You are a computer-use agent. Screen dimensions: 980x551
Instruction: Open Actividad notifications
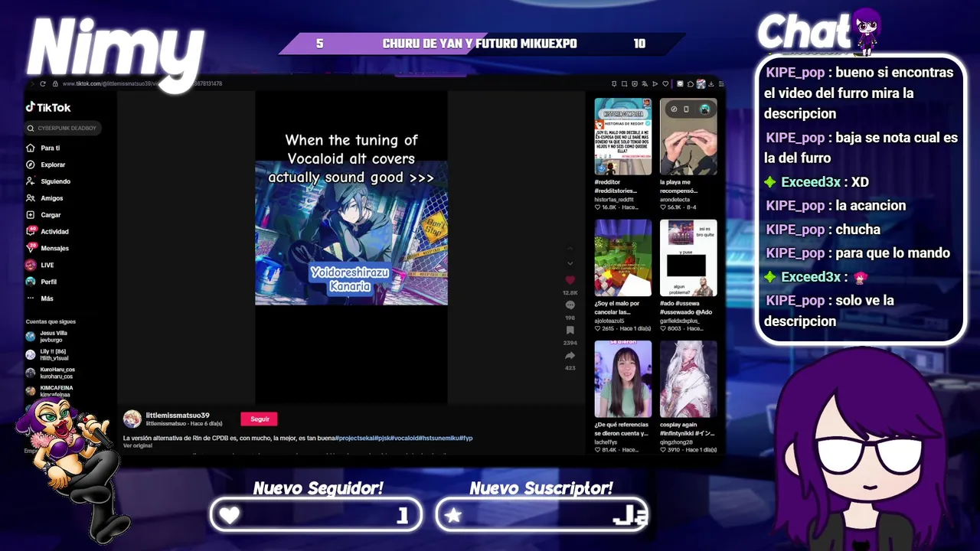tap(47, 231)
